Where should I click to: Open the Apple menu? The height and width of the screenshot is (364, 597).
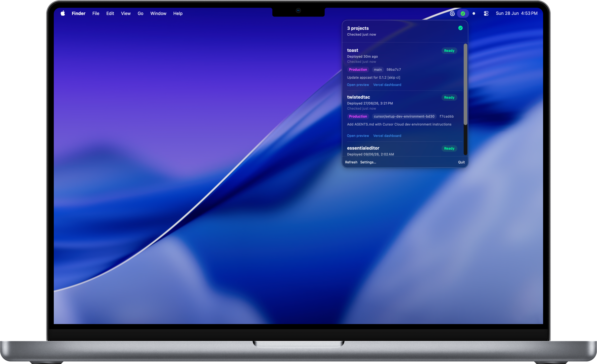(x=63, y=13)
